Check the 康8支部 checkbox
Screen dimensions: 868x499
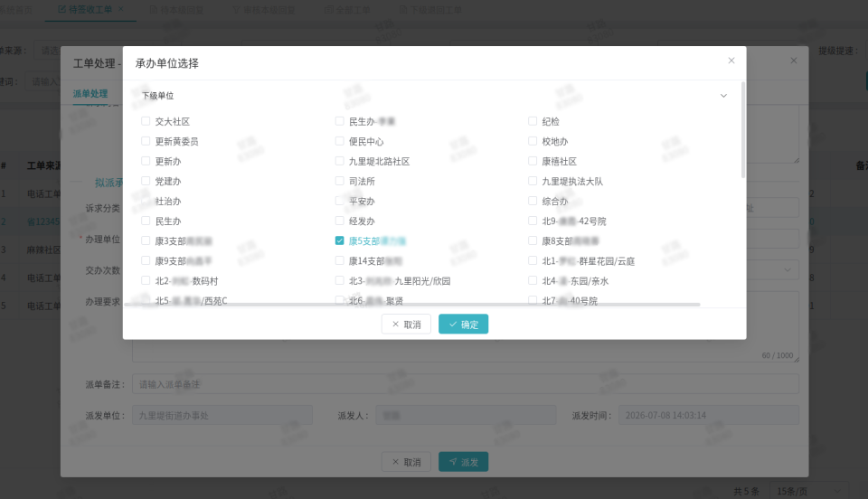tap(533, 240)
